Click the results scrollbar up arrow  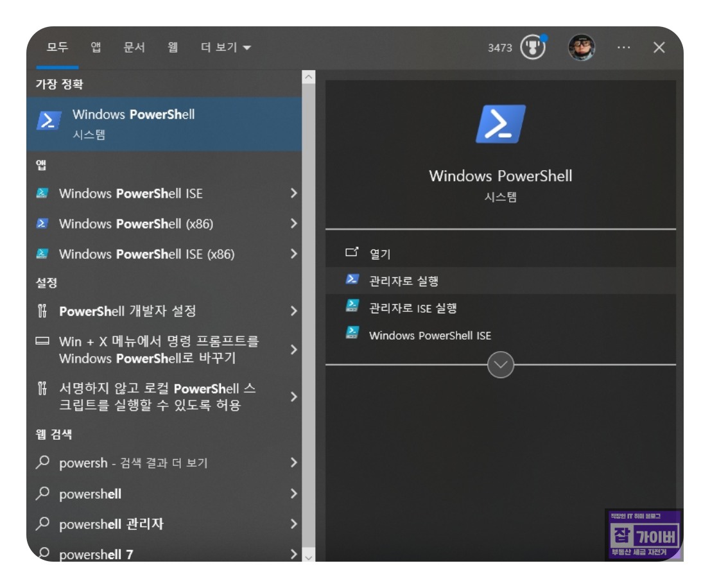point(308,76)
